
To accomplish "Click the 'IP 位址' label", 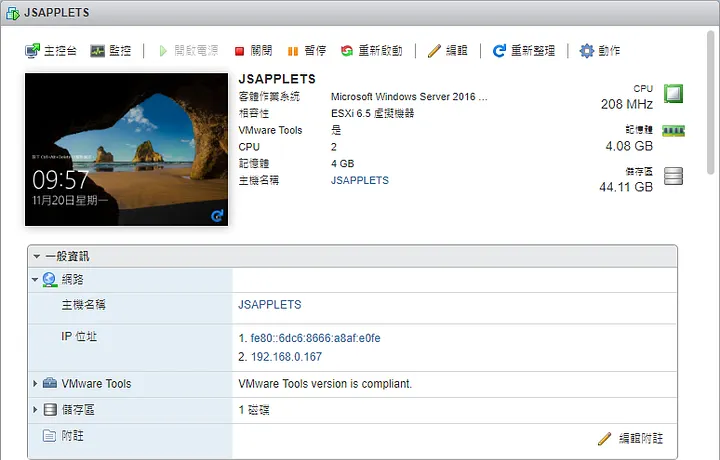I will click(79, 336).
